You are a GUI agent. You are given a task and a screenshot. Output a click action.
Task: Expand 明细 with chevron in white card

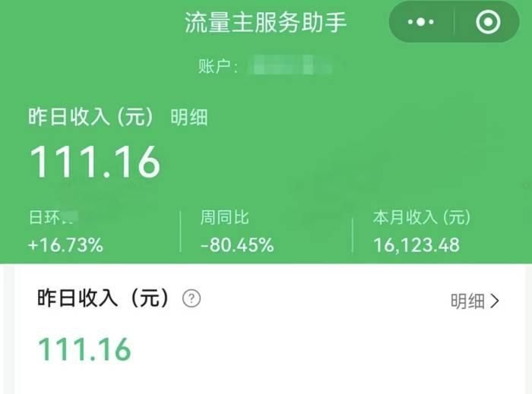pos(475,301)
